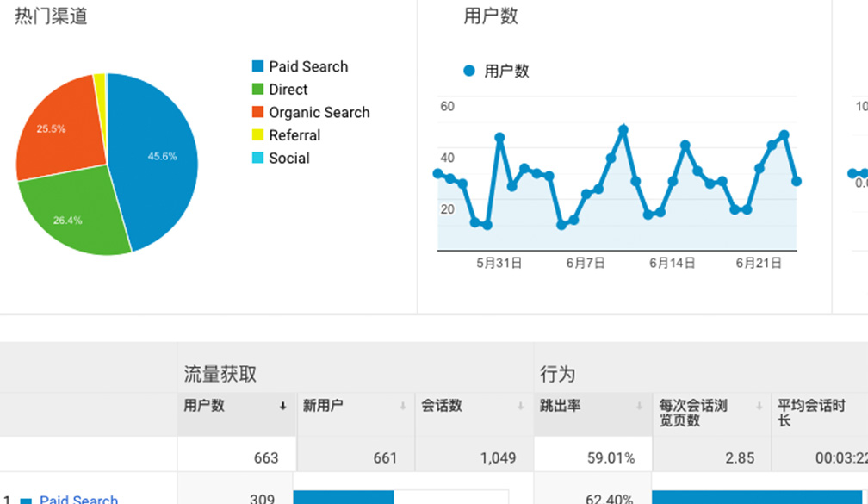The width and height of the screenshot is (868, 504).
Task: Select the 45.6% blue pie chart slice
Action: tap(159, 159)
